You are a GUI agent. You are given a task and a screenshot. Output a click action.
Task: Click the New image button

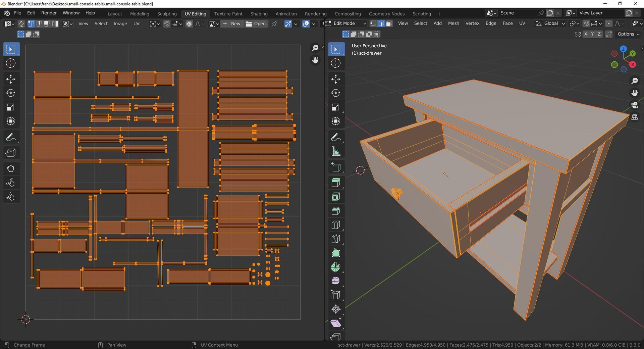[x=232, y=23]
